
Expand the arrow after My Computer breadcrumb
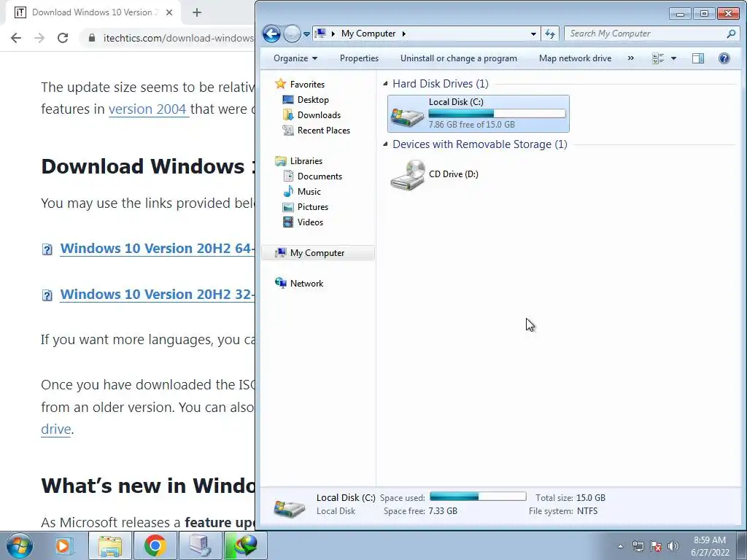click(404, 34)
